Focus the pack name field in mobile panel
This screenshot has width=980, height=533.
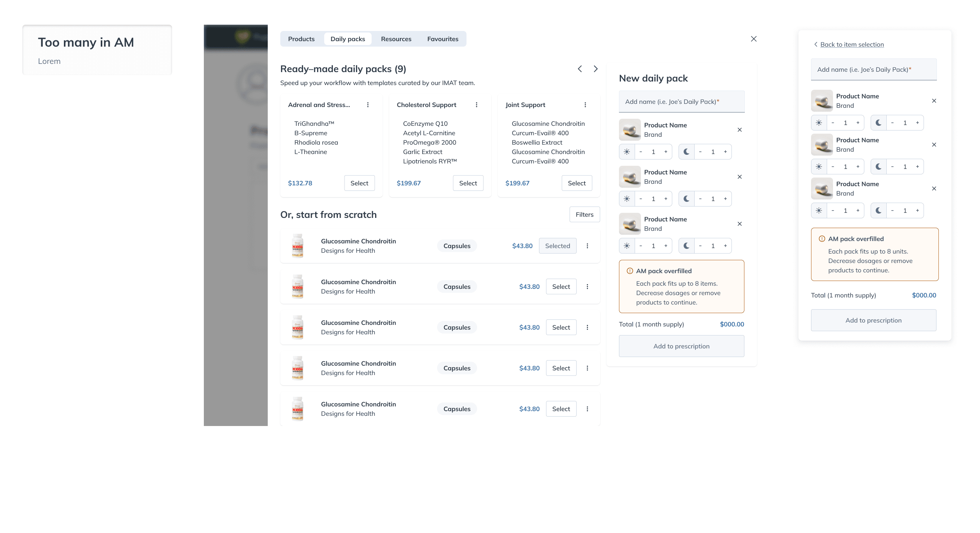pyautogui.click(x=874, y=69)
